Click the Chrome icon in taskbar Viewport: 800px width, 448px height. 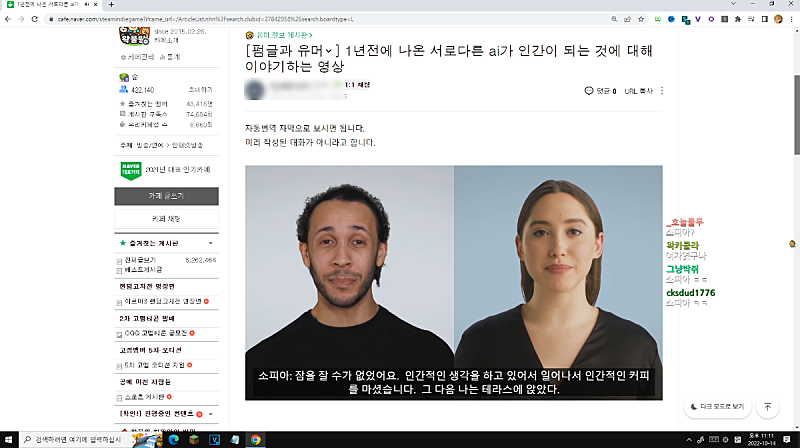point(255,439)
